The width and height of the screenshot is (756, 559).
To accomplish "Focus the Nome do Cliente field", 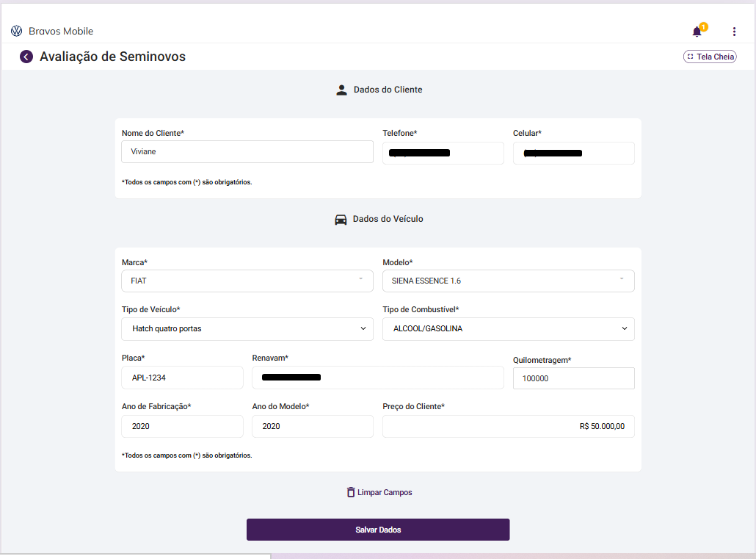I will coord(247,151).
